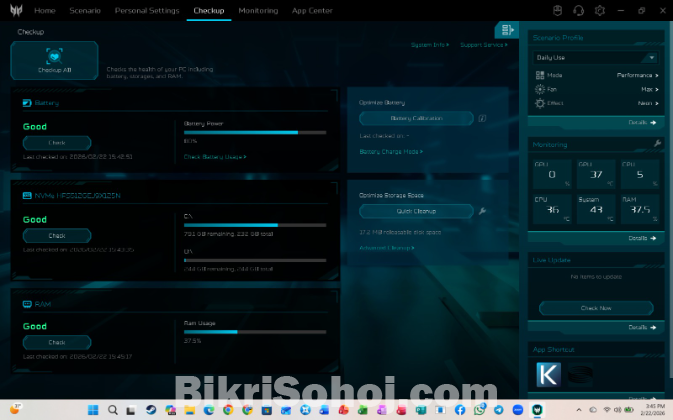Open the Monitoring panel wrench settings icon
The image size is (673, 420).
click(657, 144)
